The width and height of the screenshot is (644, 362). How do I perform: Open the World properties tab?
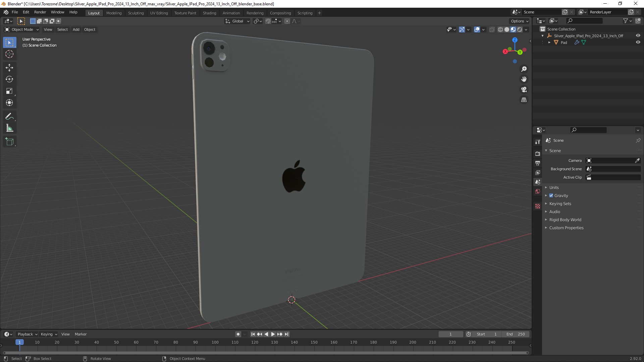(538, 191)
